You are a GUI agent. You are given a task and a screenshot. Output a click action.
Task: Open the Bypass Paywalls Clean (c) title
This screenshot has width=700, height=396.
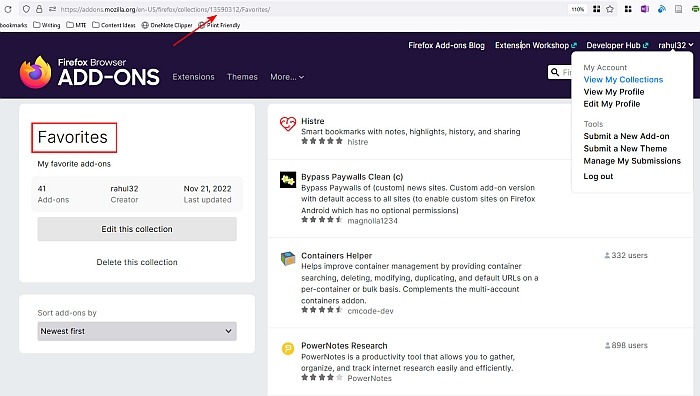pos(352,177)
